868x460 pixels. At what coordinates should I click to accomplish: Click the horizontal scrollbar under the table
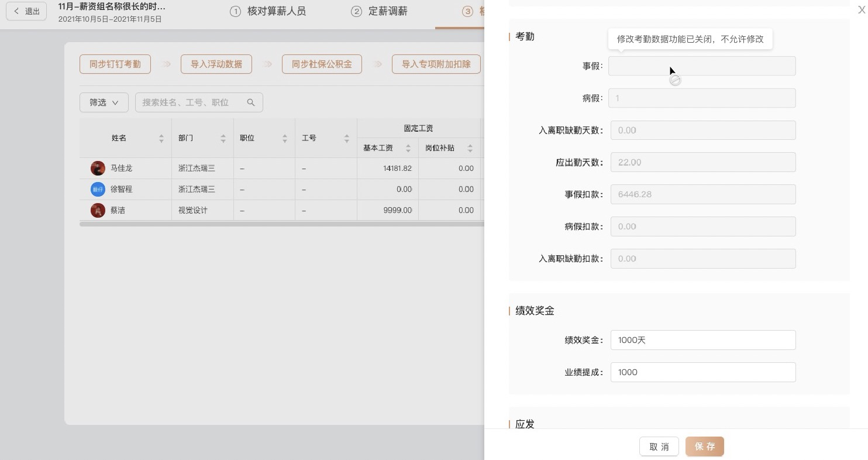(x=282, y=224)
